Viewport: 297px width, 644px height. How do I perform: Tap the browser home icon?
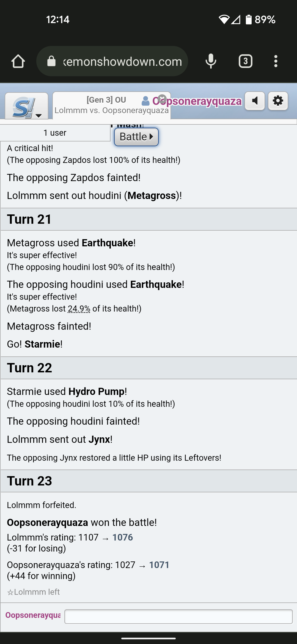click(18, 61)
